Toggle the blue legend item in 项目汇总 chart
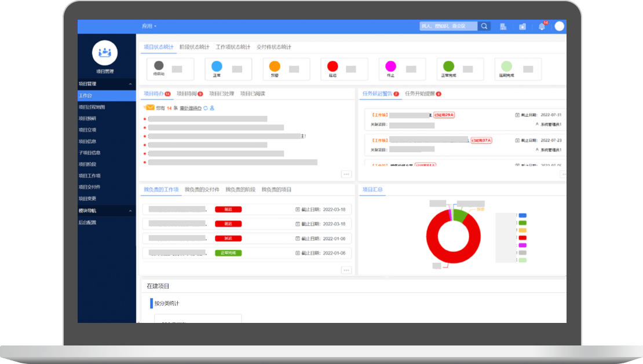This screenshot has height=364, width=643. click(x=522, y=215)
